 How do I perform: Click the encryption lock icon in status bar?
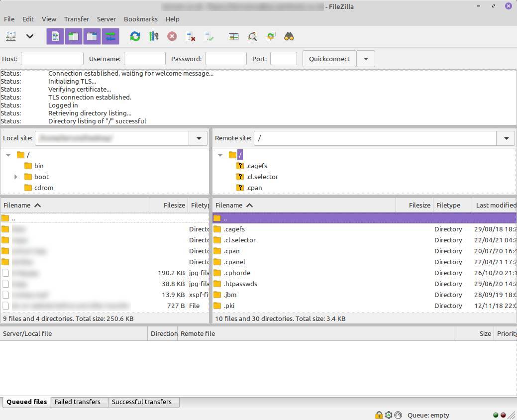379,415
